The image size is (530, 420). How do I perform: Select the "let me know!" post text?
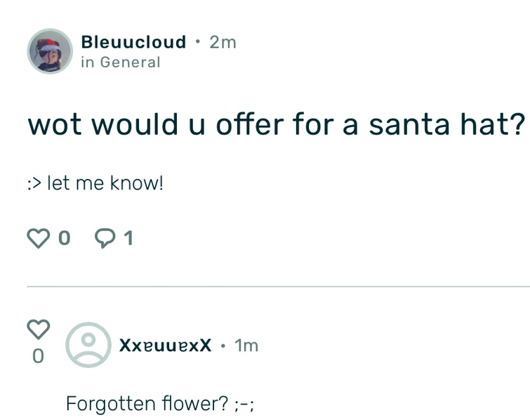point(105,184)
